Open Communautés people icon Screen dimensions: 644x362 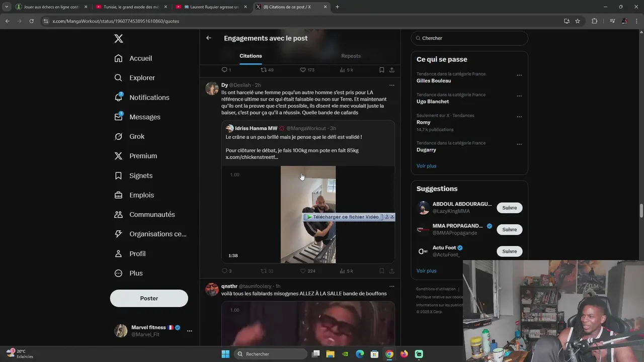[x=118, y=215]
